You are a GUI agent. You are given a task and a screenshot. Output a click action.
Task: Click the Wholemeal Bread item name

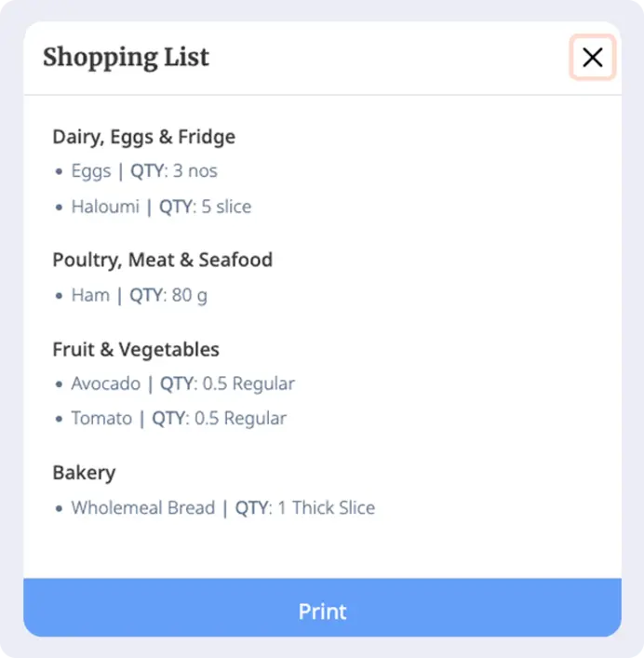[x=142, y=508]
